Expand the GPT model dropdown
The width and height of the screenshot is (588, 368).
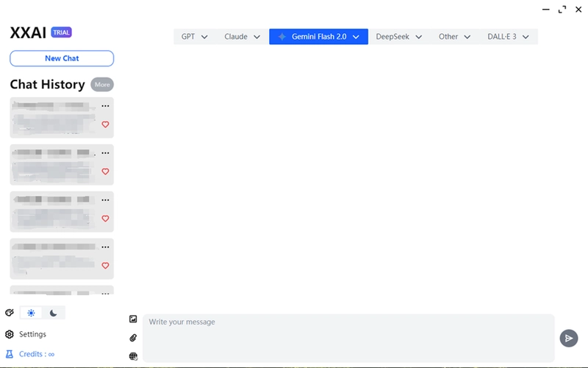(x=194, y=37)
